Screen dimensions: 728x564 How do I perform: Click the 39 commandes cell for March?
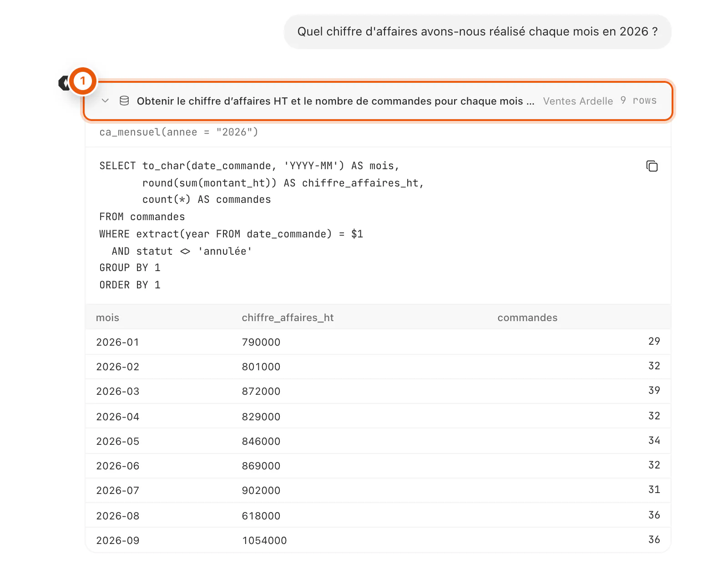pyautogui.click(x=654, y=390)
